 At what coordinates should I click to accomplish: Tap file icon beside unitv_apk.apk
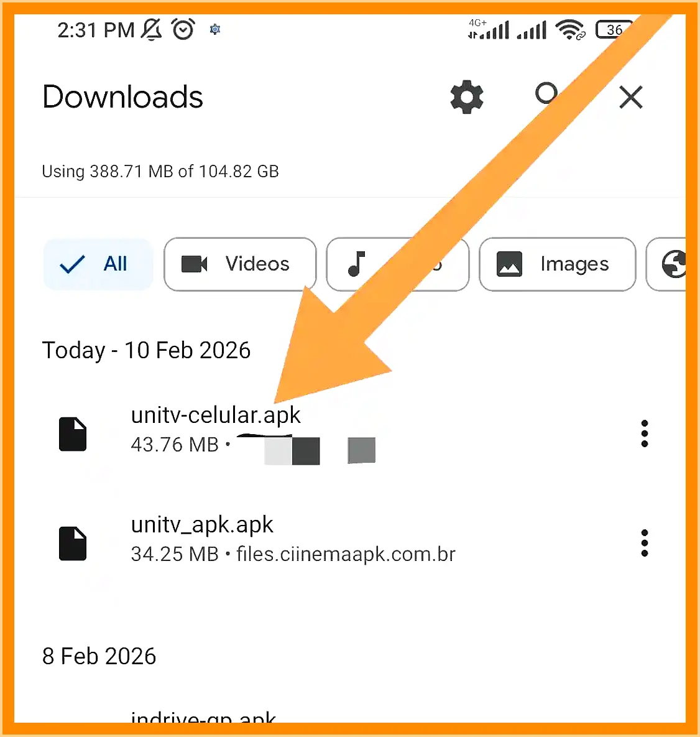pos(73,544)
